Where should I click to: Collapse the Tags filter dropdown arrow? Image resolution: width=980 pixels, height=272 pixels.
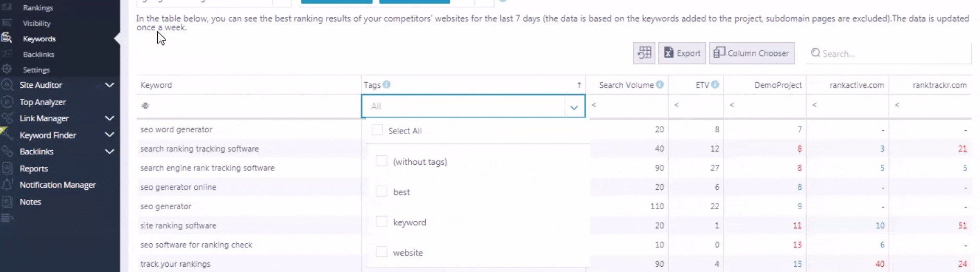point(574,107)
